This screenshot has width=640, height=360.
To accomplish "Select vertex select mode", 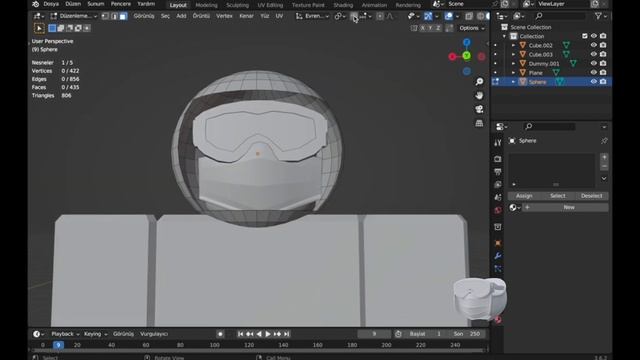I will [x=105, y=16].
